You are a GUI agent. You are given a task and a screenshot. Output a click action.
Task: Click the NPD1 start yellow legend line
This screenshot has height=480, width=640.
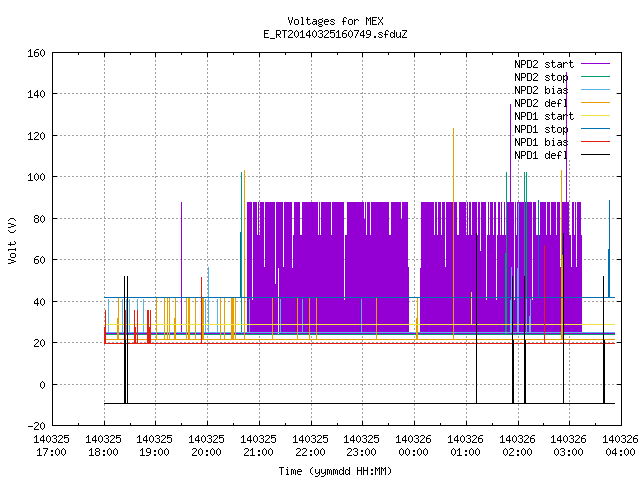(x=595, y=116)
